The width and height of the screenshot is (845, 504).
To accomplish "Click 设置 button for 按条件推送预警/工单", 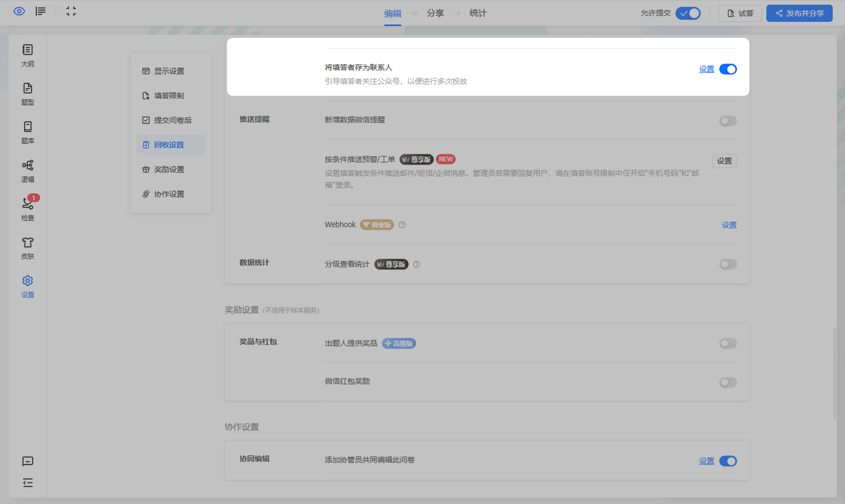I will [x=724, y=161].
